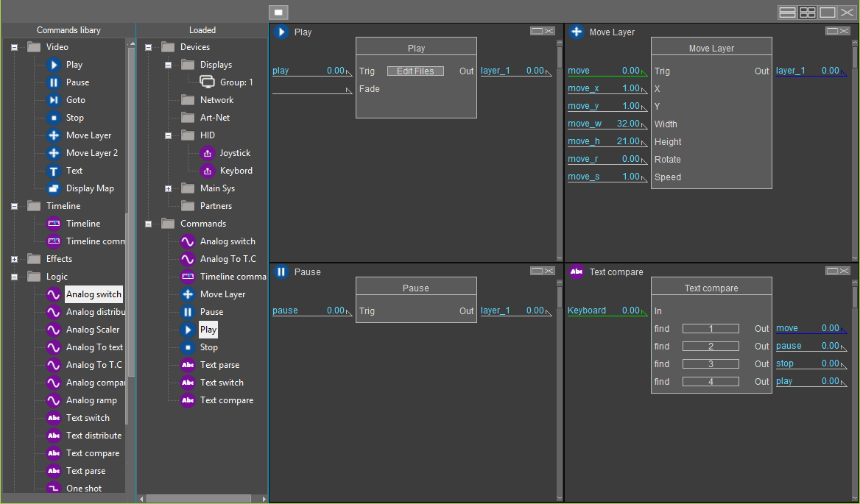Select the Goto command in Video library
This screenshot has width=860, height=504.
[75, 100]
